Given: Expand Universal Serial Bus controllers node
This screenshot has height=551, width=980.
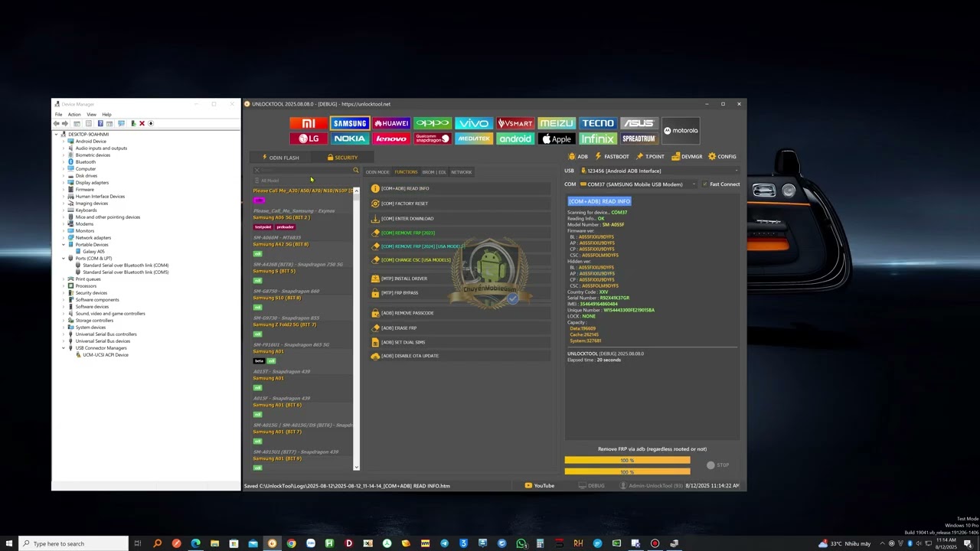Looking at the screenshot, I should 64,334.
